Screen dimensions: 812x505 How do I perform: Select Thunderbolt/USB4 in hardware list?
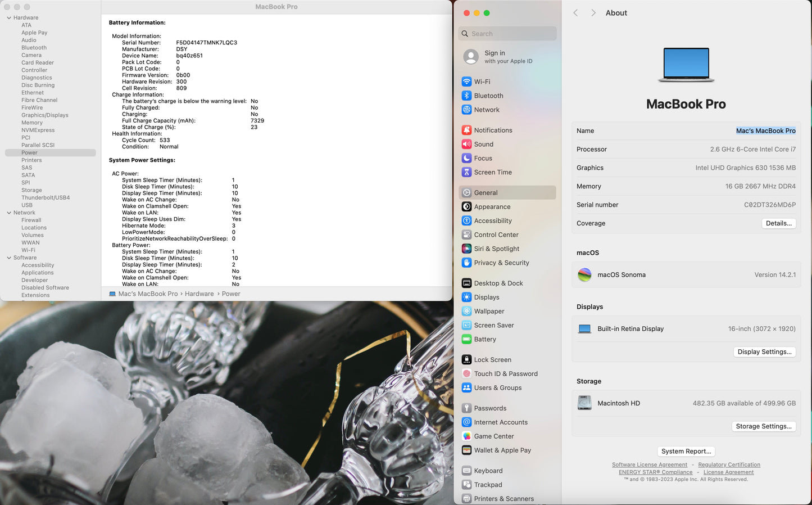point(46,197)
